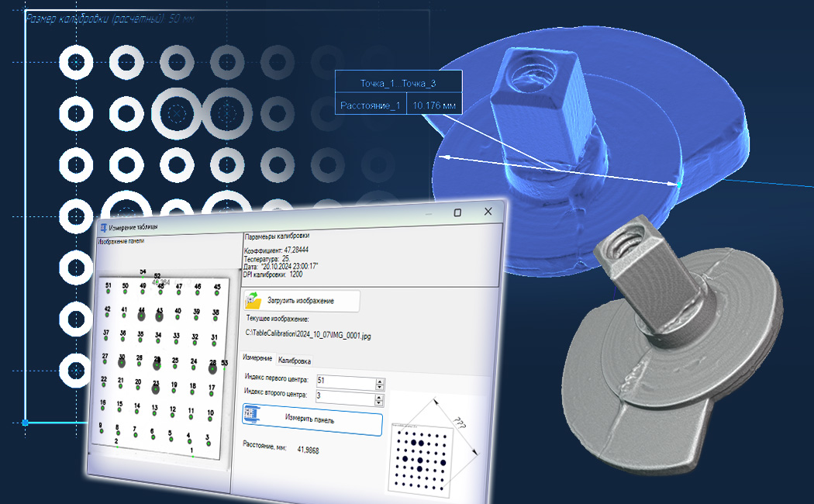The height and width of the screenshot is (504, 814).
Task: Close the Измерение таблицы dialog
Action: point(488,211)
